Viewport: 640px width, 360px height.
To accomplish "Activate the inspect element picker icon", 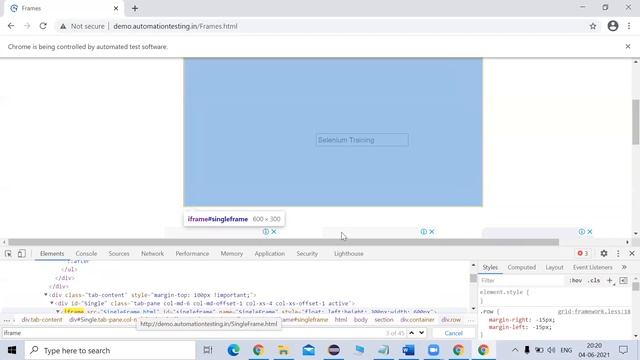I will 8,253.
